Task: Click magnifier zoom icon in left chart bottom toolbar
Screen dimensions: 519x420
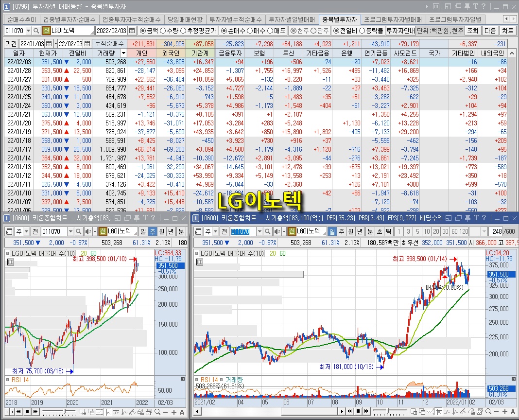Action: [157, 412]
